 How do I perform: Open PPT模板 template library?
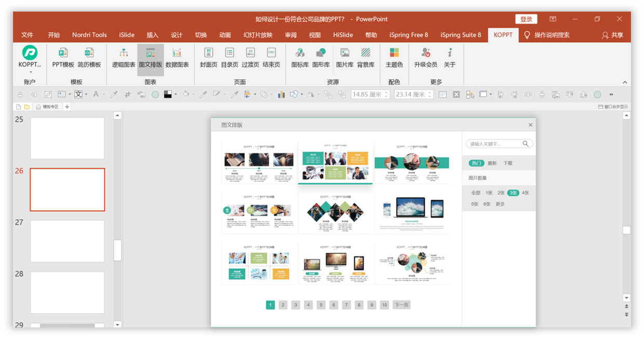coord(63,57)
